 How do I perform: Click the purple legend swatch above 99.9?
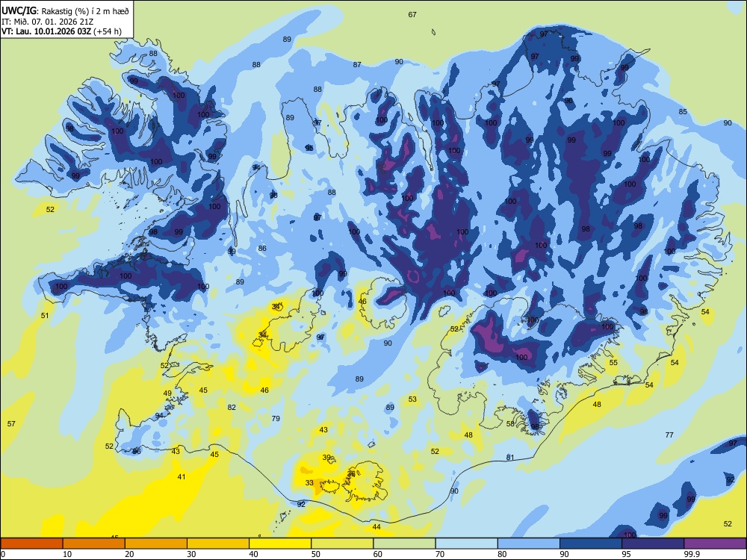tap(715, 544)
